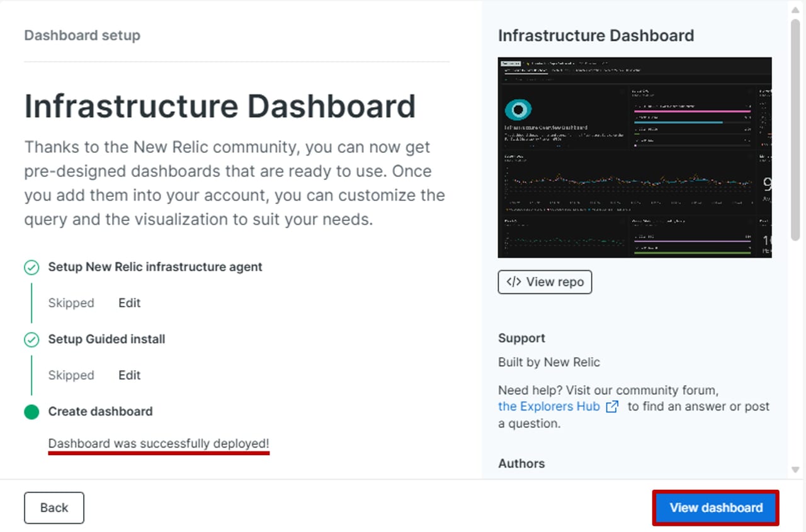Select the Setup New Relic infrastructure agent step
Image resolution: width=806 pixels, height=532 pixels.
point(155,267)
